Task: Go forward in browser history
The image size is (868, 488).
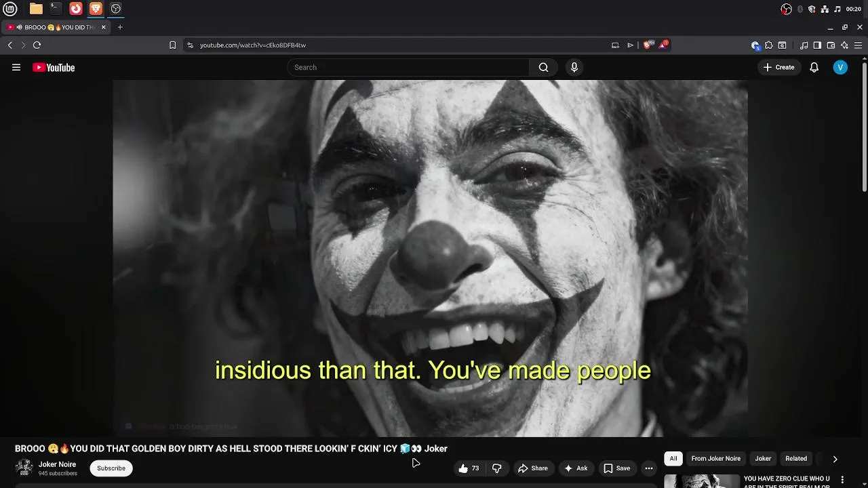Action: [x=23, y=45]
